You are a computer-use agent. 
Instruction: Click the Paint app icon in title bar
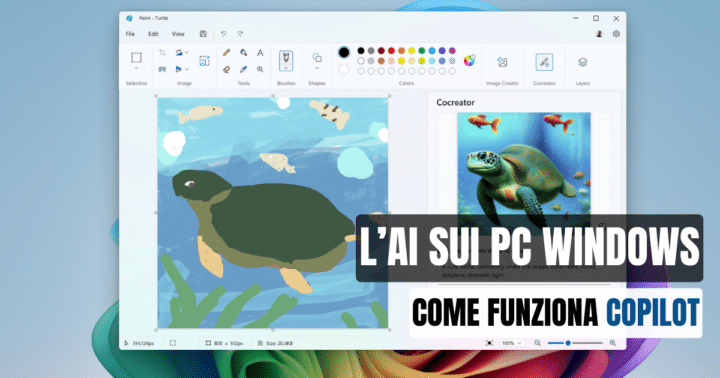(x=129, y=18)
